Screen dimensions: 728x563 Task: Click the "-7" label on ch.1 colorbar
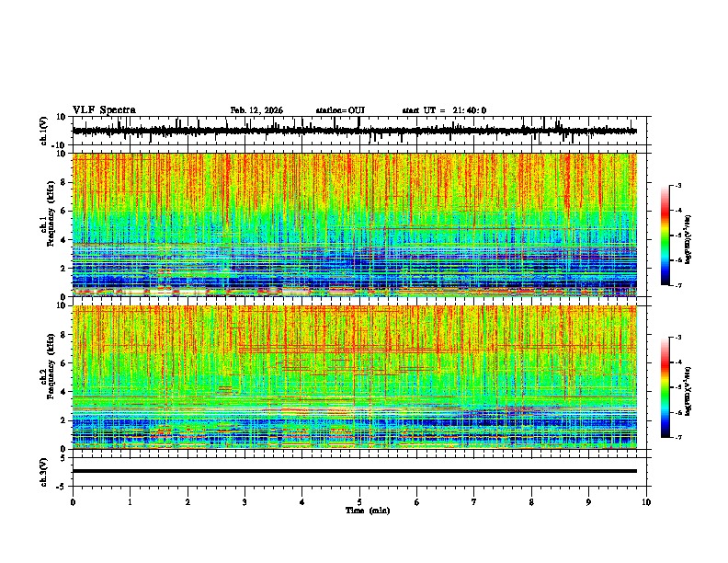point(677,285)
